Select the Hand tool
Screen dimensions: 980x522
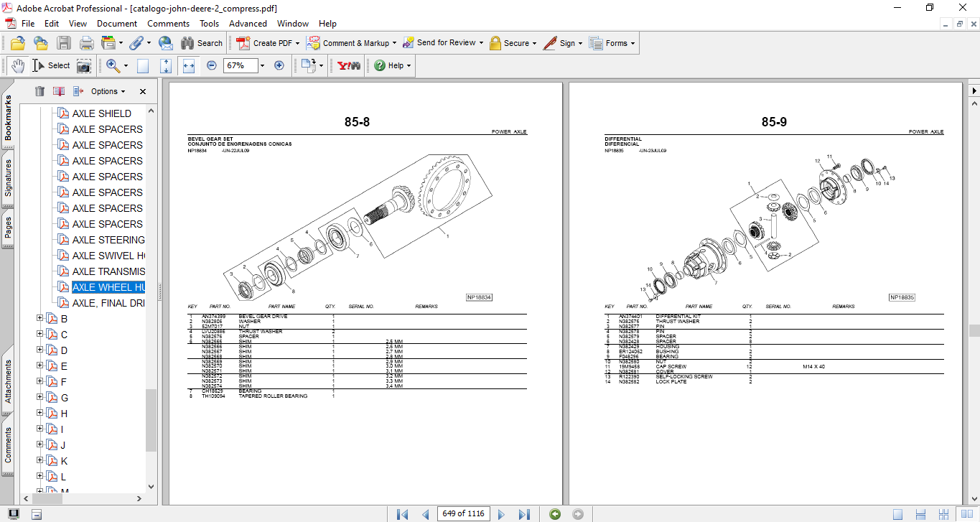point(17,65)
